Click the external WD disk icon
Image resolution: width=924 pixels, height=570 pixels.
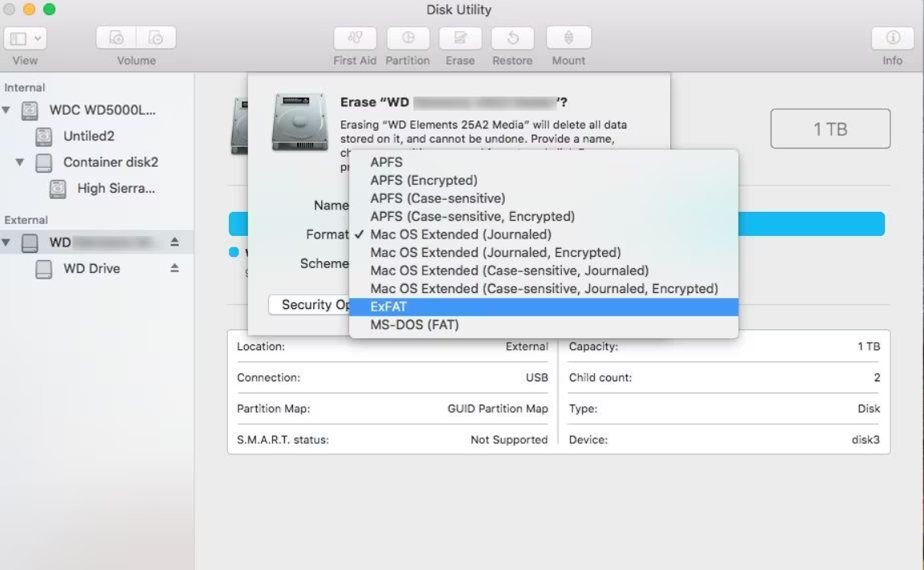(x=30, y=242)
